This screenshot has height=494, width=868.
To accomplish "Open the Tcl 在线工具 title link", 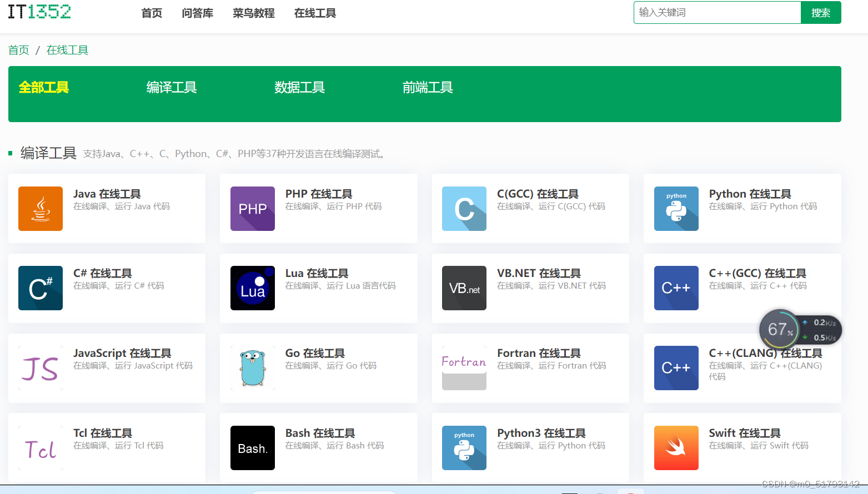I will tap(103, 433).
